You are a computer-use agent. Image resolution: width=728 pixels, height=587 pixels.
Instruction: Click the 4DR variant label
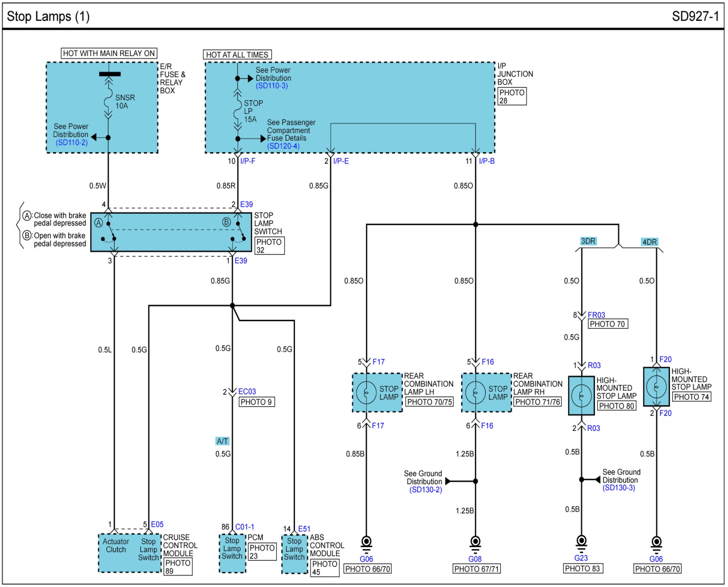[649, 242]
